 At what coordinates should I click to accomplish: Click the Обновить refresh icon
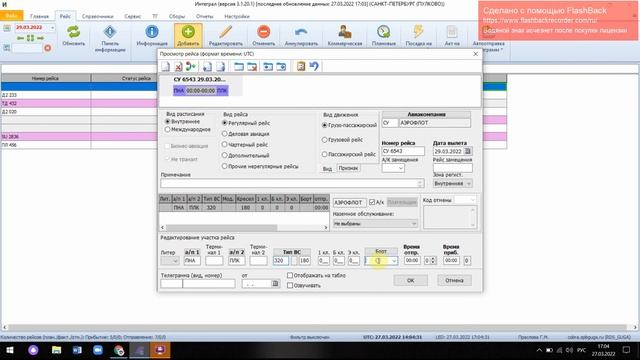73,32
